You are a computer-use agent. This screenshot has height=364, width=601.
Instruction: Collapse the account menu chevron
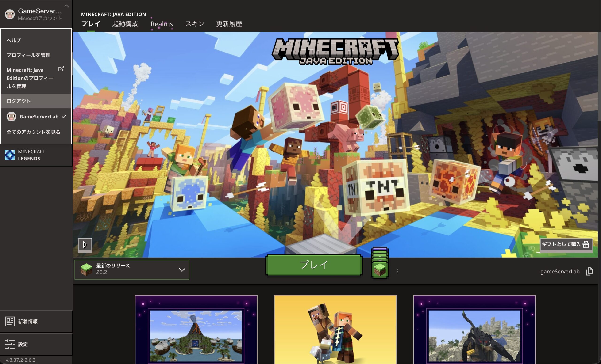pos(66,6)
